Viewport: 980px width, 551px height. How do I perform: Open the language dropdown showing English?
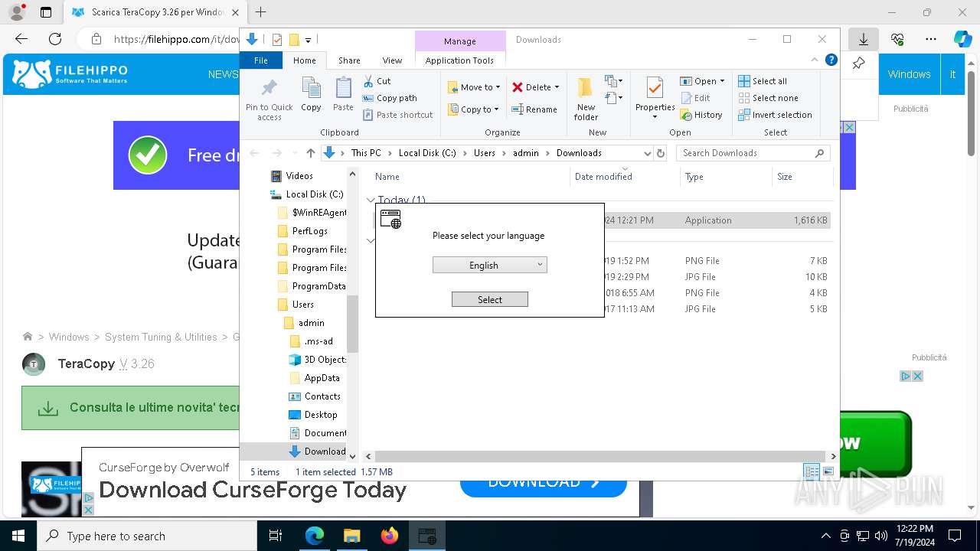[x=490, y=265]
